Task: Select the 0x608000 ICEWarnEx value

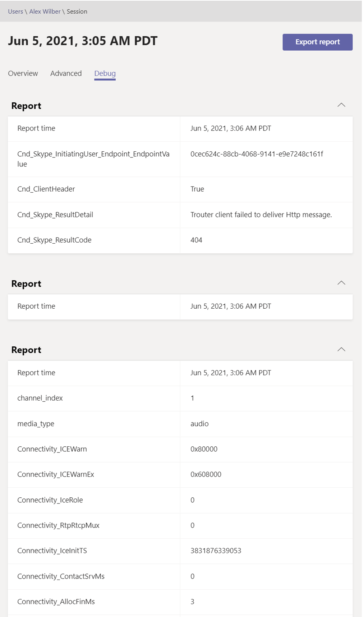Action: (x=206, y=474)
